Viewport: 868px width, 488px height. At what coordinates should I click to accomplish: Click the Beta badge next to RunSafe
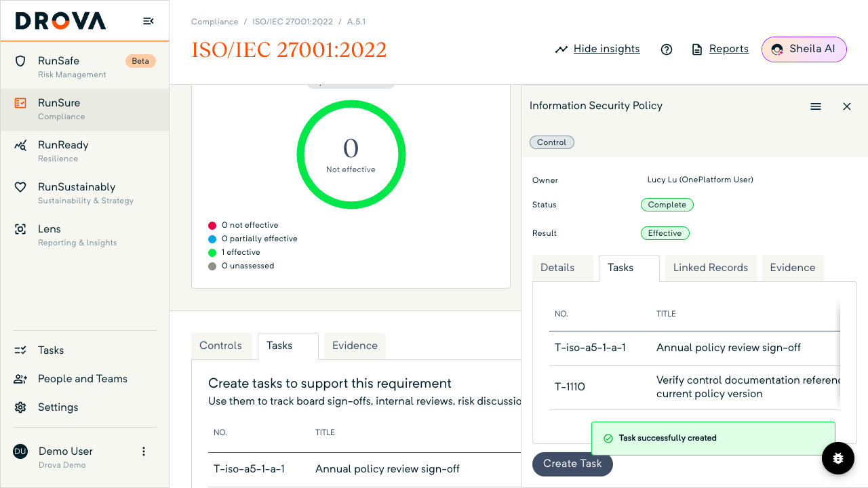point(140,61)
